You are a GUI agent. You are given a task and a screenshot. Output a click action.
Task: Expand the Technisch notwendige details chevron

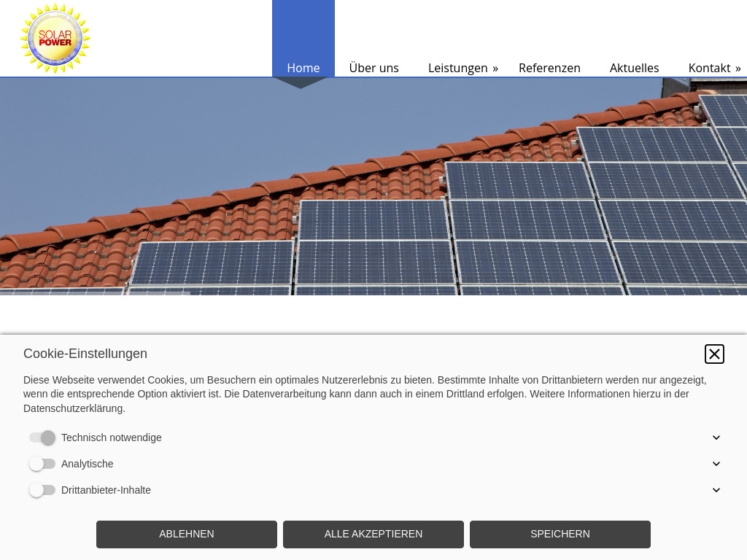click(716, 437)
